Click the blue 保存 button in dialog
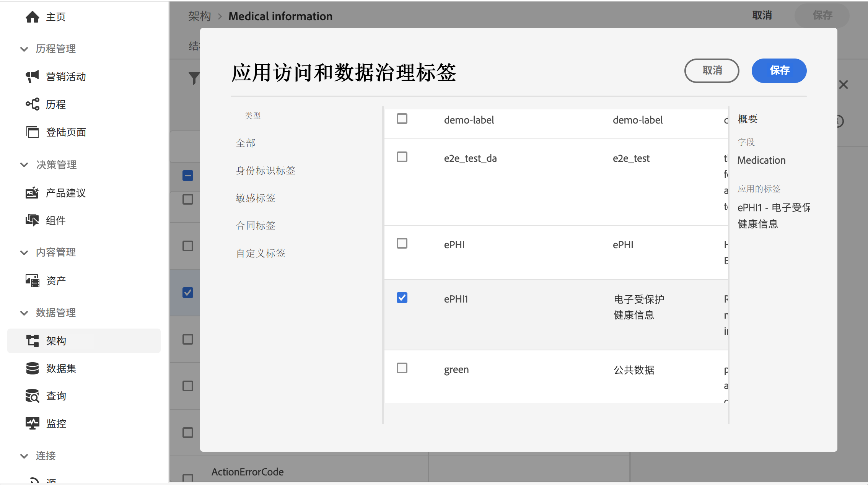 (779, 71)
